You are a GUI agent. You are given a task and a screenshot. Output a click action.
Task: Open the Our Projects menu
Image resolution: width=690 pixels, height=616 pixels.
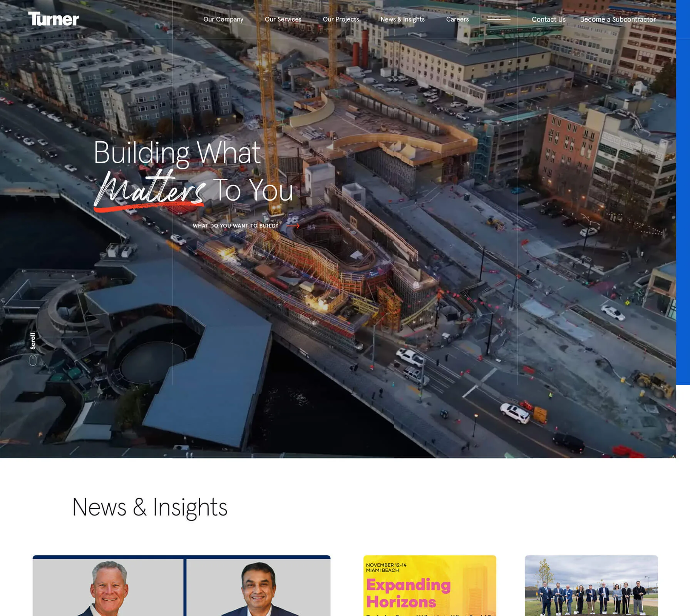pyautogui.click(x=341, y=19)
